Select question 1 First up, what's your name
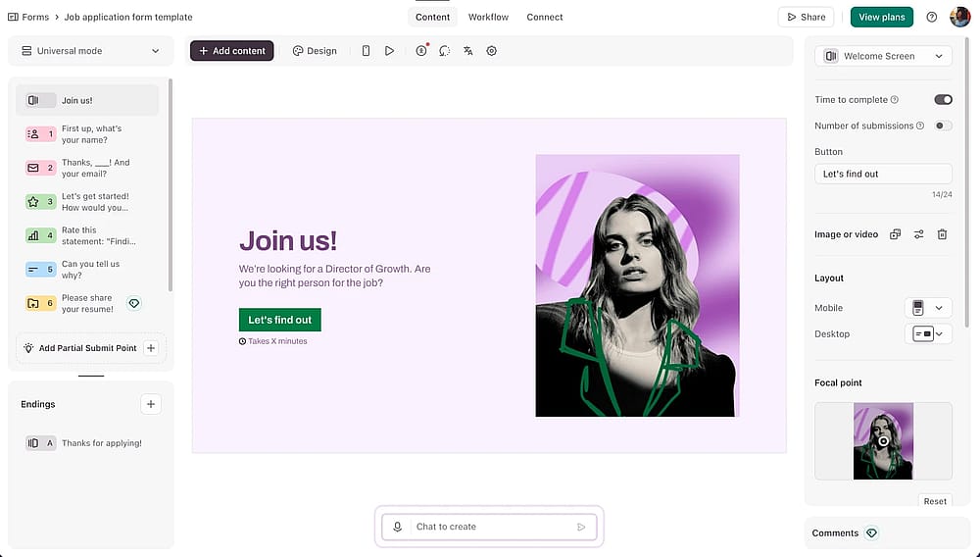Image resolution: width=980 pixels, height=557 pixels. (87, 133)
